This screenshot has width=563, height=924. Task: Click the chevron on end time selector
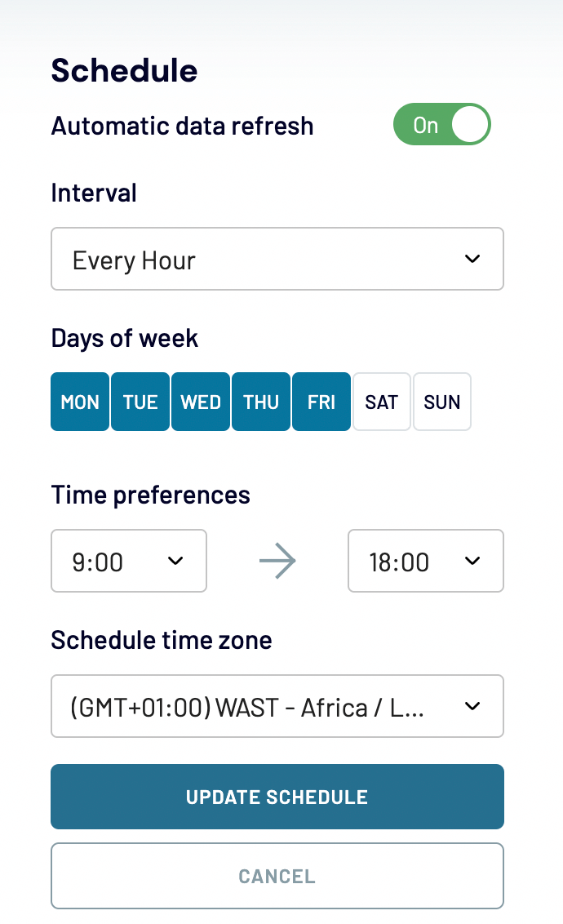click(x=472, y=561)
